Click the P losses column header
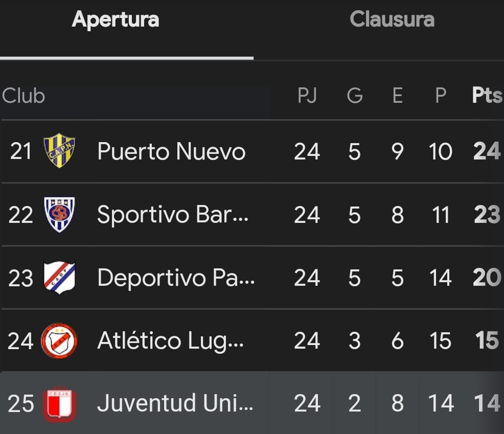 click(440, 96)
